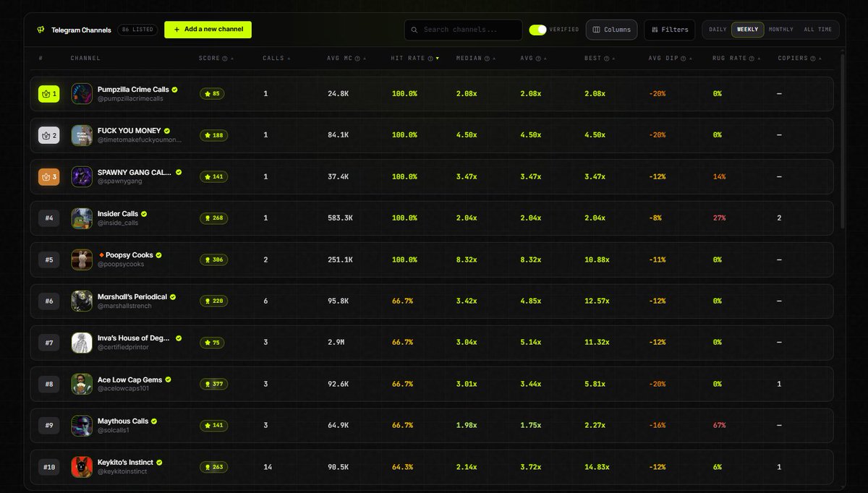Click rank 3 bronze crown badge
868x493 pixels.
coord(49,176)
